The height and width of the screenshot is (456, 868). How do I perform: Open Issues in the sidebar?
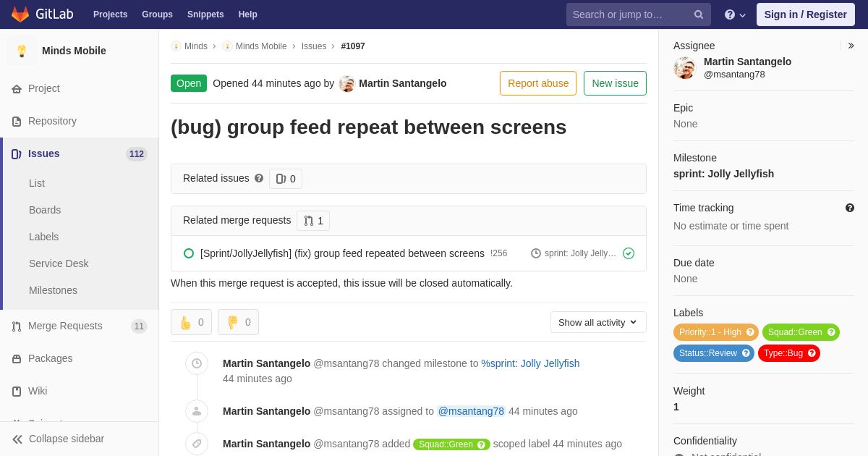80,153
